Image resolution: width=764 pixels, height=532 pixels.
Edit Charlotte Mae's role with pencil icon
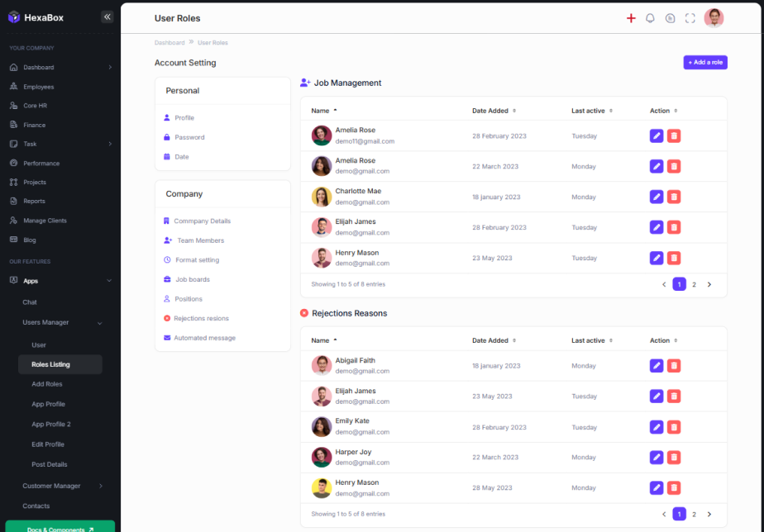click(657, 197)
